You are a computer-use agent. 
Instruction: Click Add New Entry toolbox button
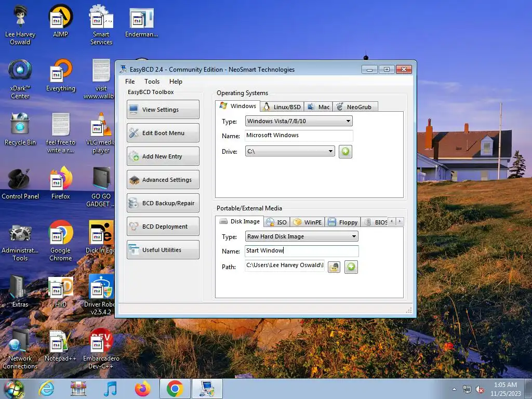[163, 156]
